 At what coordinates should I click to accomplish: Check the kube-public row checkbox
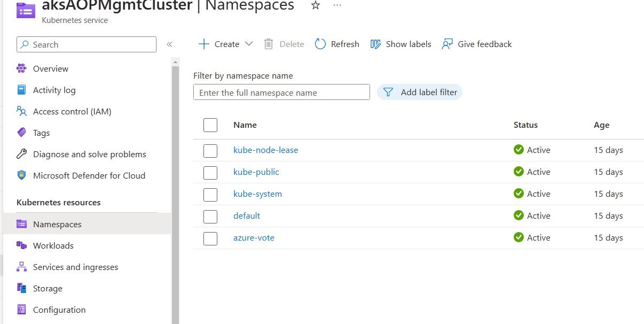point(210,173)
